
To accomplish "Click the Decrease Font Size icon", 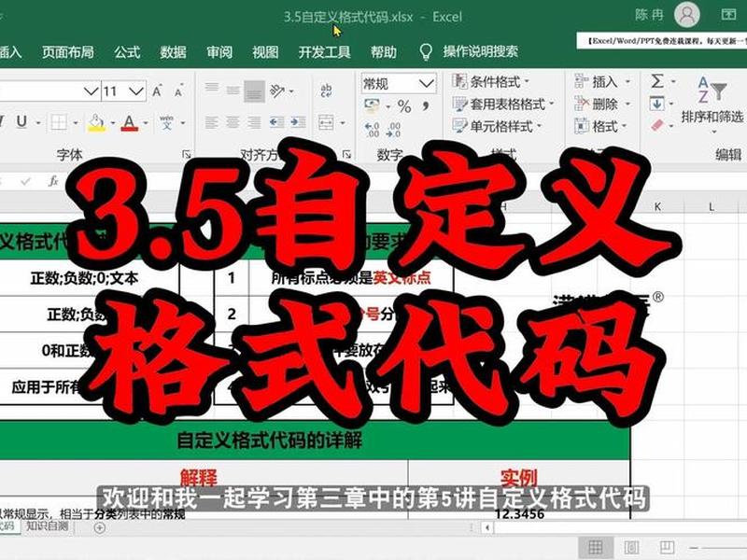I will tap(178, 91).
